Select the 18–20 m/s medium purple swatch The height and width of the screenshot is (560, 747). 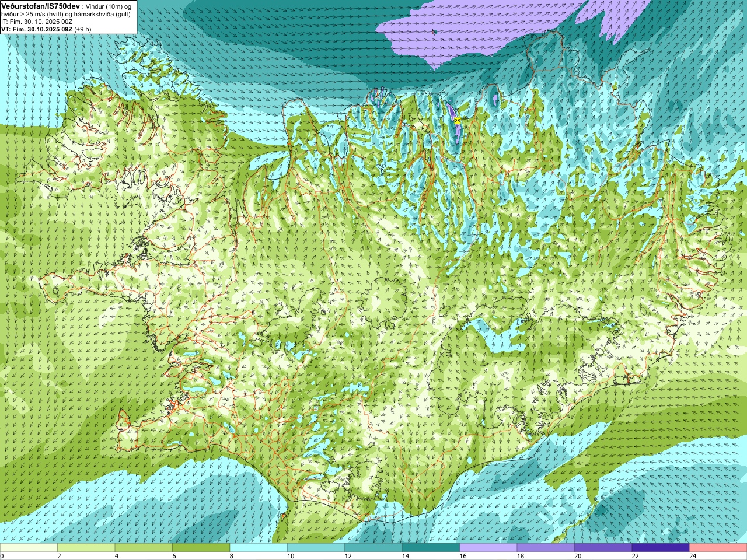click(x=546, y=548)
